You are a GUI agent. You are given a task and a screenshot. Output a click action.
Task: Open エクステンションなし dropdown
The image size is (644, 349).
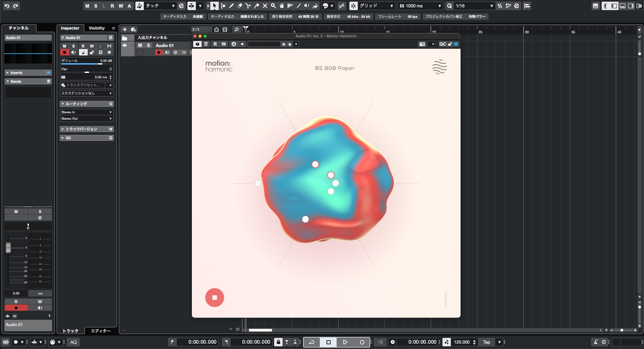coord(87,93)
